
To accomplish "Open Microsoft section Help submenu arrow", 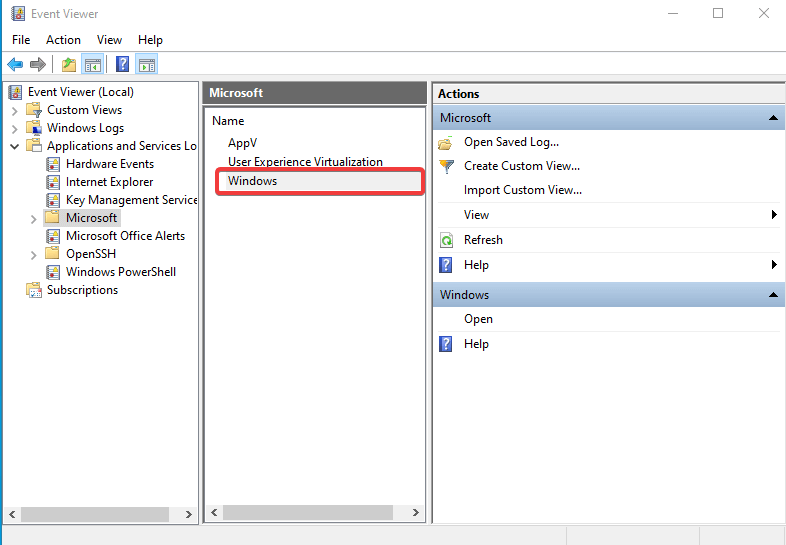I will tap(774, 264).
